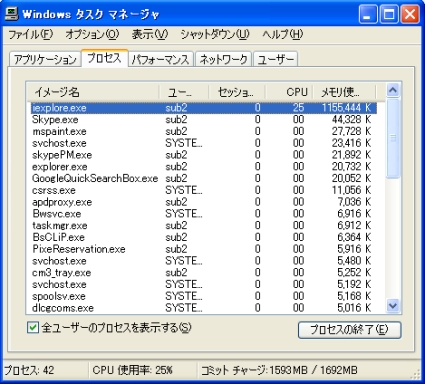Select the csrss.exe process
The image size is (425, 384).
point(204,190)
